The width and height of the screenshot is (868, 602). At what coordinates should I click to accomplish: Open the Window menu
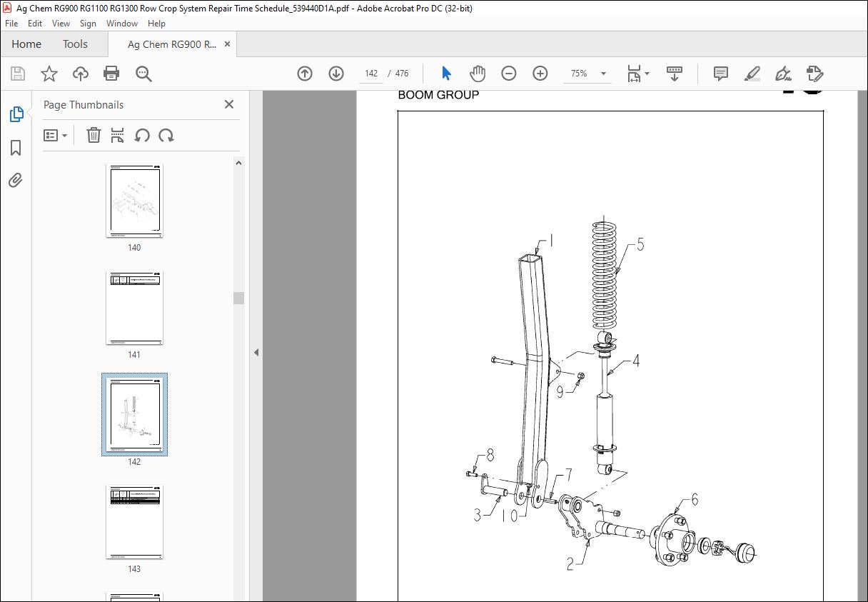122,24
